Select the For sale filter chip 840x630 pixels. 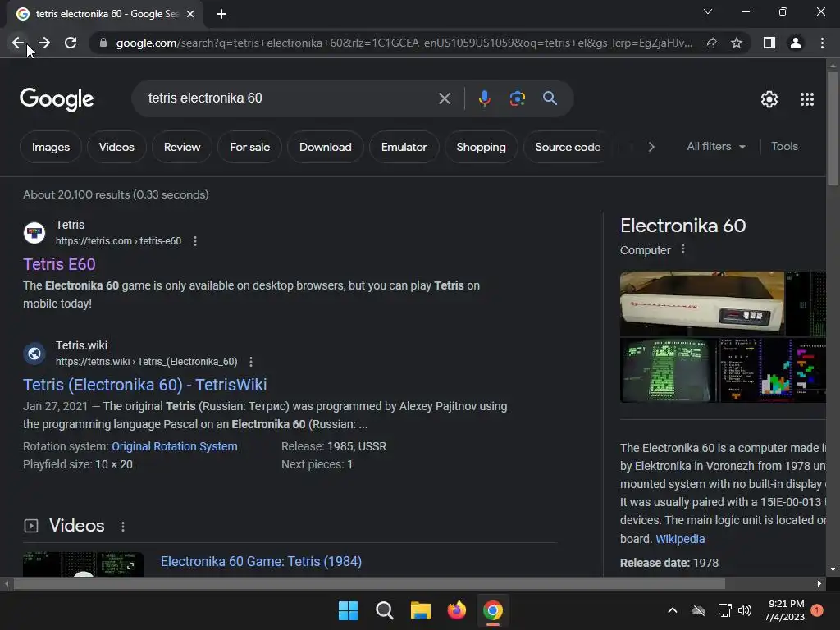tap(249, 147)
